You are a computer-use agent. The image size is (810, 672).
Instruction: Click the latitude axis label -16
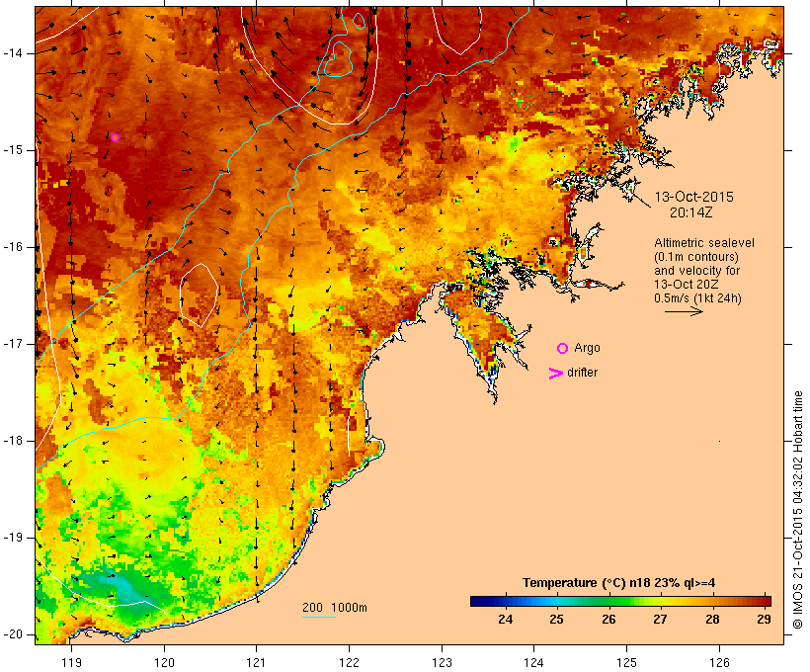12,247
